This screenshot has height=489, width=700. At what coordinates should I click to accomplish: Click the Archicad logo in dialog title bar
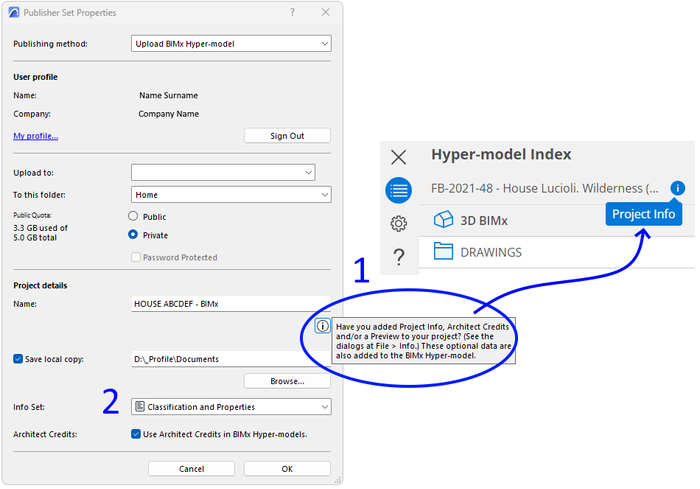click(x=14, y=13)
